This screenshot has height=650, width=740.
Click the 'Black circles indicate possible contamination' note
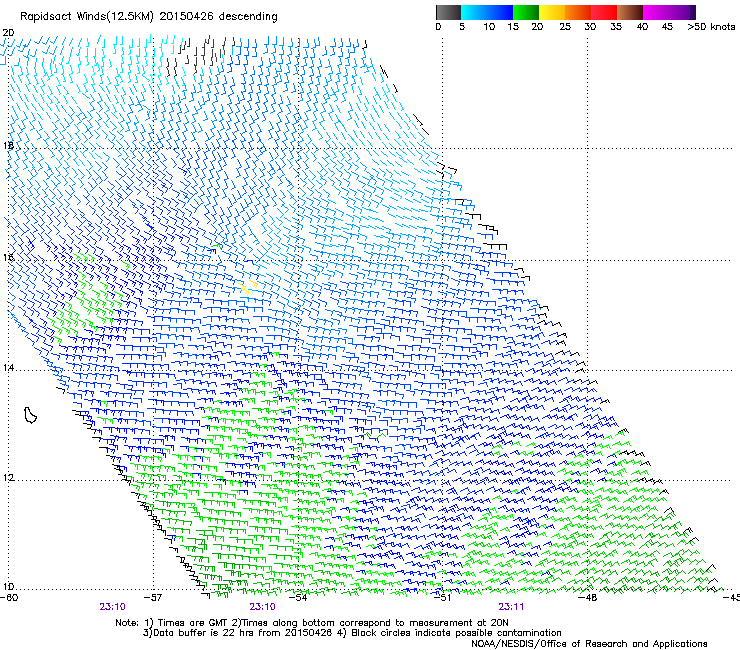(456, 633)
